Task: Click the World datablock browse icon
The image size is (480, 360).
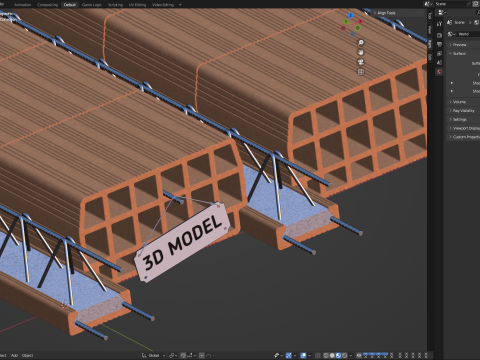Action: click(451, 34)
